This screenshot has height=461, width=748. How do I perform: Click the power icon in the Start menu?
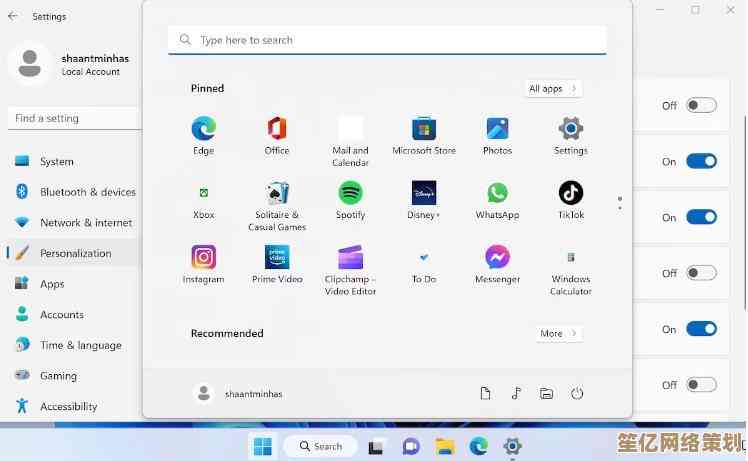(576, 394)
